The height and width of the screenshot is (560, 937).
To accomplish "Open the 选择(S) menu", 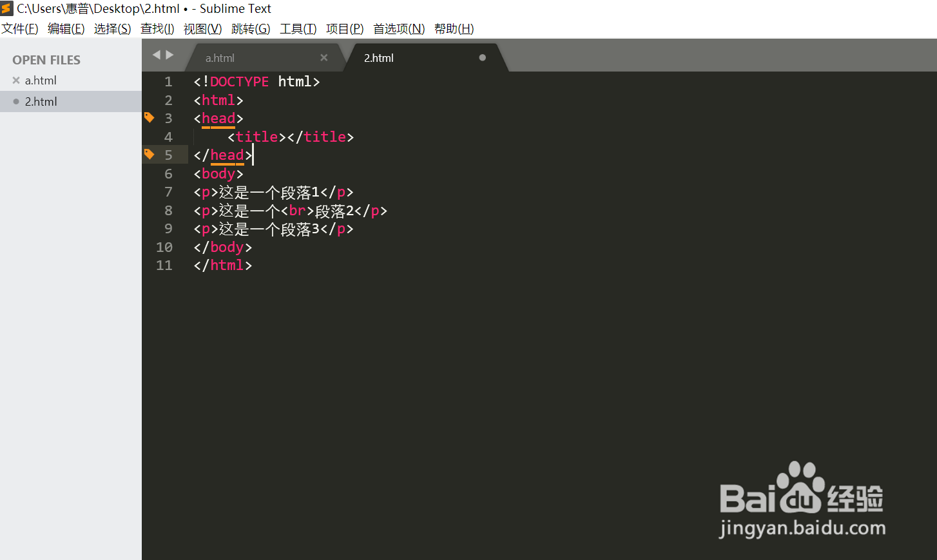I will 112,28.
